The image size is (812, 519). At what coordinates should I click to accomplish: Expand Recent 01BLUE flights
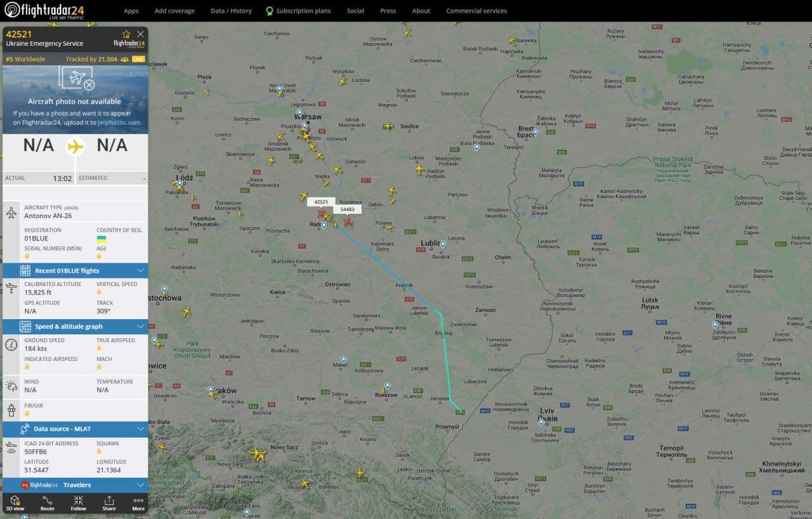pyautogui.click(x=75, y=271)
